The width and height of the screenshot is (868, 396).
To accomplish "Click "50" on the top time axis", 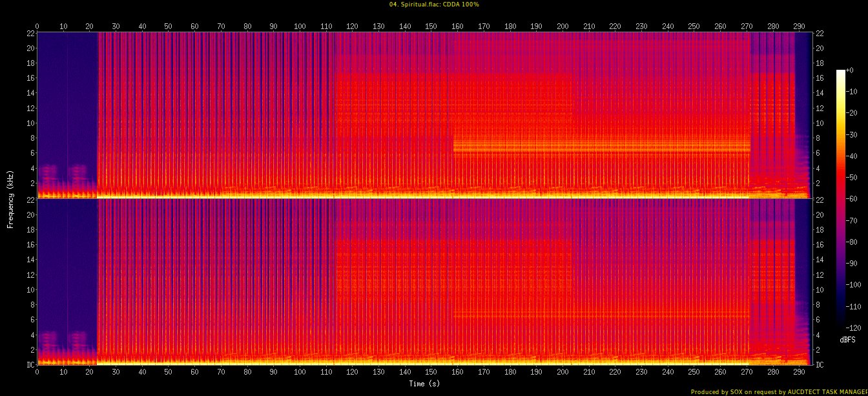I will [168, 26].
